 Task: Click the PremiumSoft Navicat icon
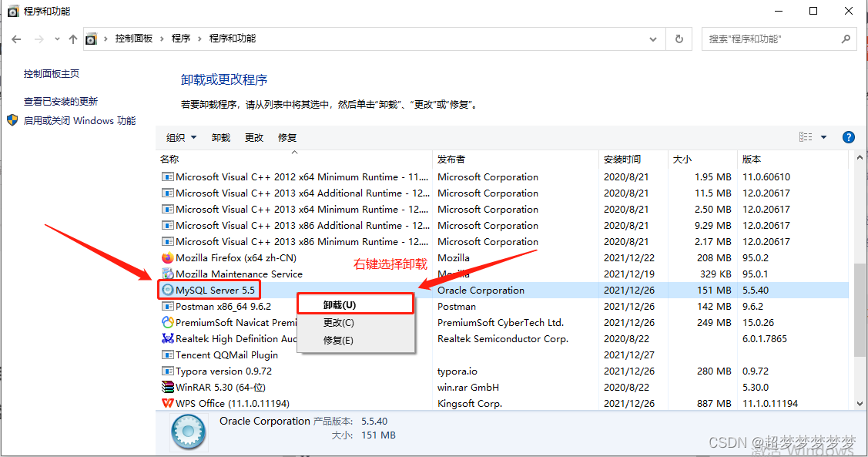167,322
